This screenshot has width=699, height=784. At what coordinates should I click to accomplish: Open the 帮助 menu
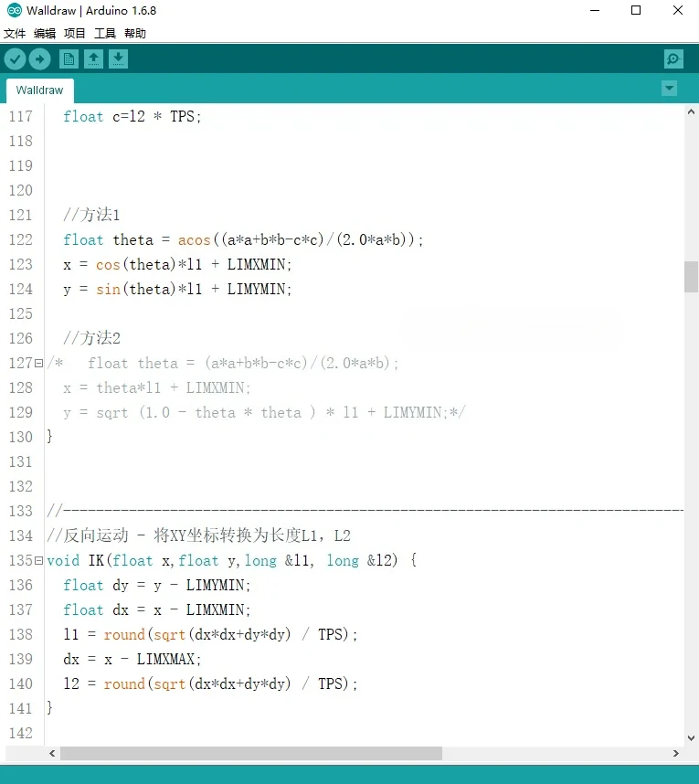click(x=135, y=34)
